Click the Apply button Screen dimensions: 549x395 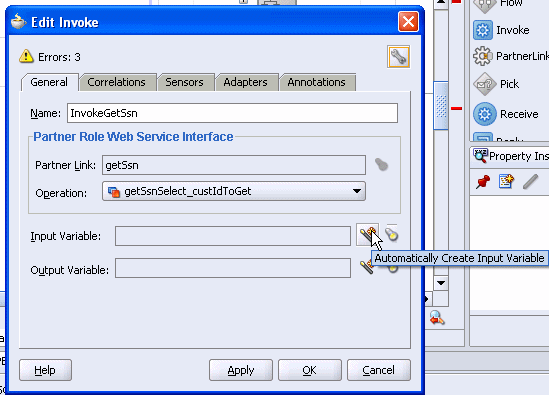click(241, 370)
